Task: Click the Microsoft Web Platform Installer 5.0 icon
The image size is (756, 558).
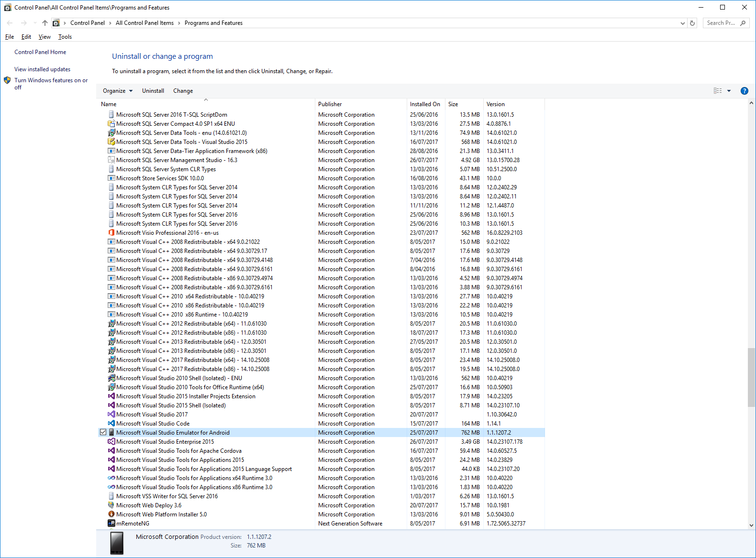Action: click(111, 514)
